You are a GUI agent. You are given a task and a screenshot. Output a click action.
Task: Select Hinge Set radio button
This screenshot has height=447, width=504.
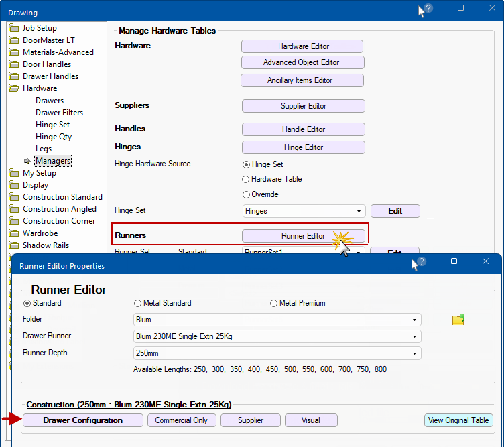tap(246, 165)
